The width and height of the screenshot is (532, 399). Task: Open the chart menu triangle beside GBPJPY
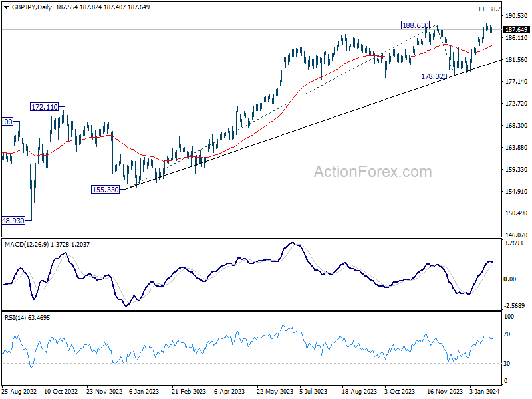(x=6, y=7)
